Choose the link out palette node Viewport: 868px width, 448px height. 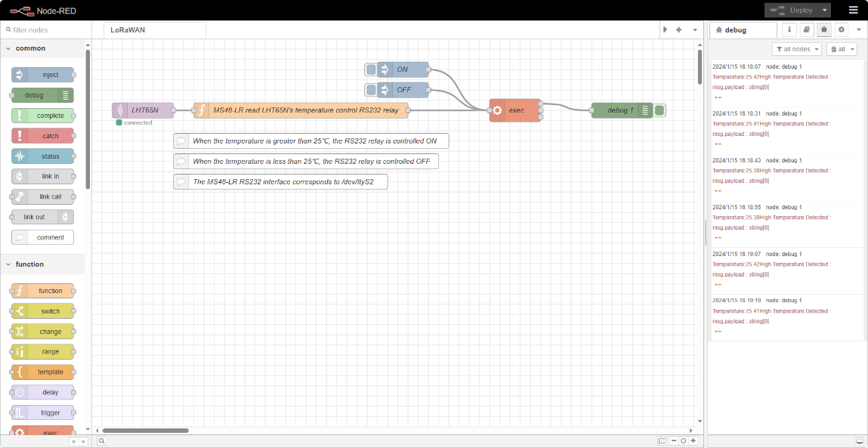(42, 217)
